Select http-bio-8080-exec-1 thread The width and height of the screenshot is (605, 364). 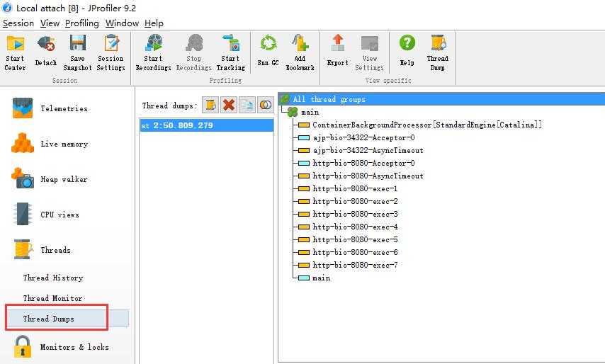tap(348, 188)
